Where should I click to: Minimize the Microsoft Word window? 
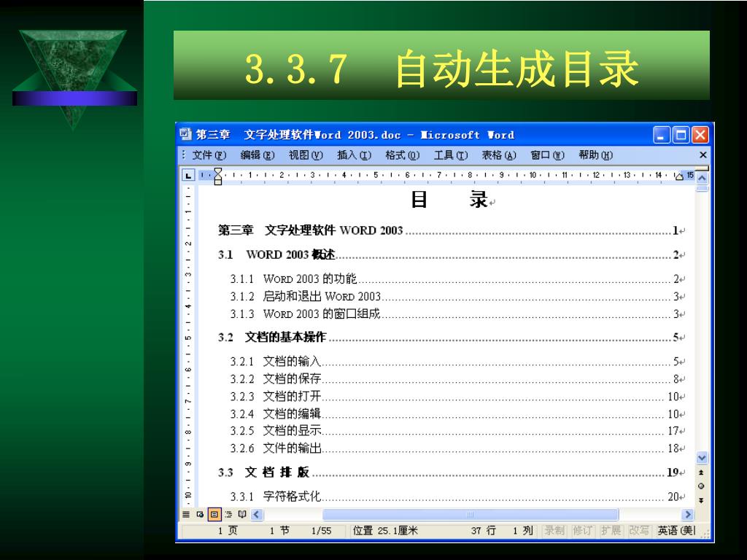click(x=661, y=135)
